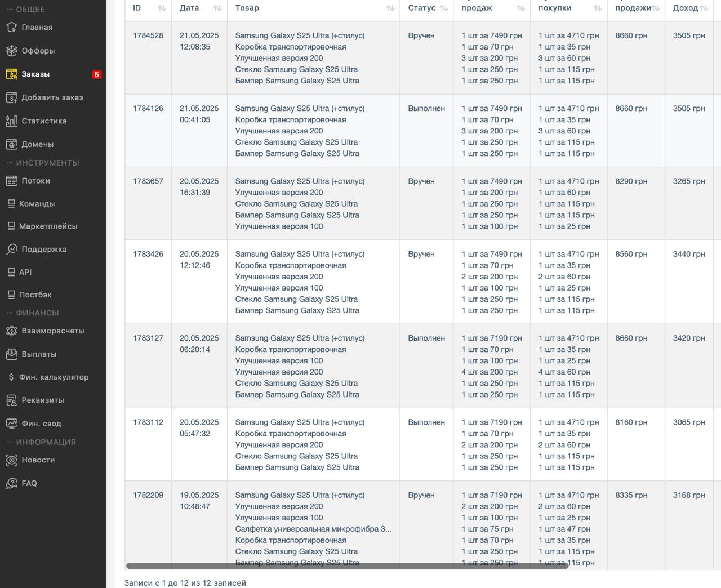Click status Выполнен for order 1783127
The image size is (721, 588).
(426, 338)
